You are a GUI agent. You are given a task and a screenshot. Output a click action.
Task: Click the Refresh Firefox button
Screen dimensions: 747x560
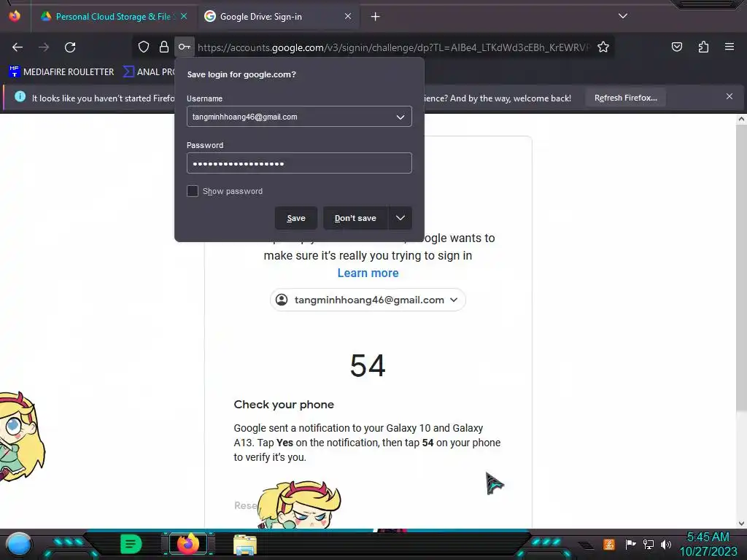coord(625,98)
